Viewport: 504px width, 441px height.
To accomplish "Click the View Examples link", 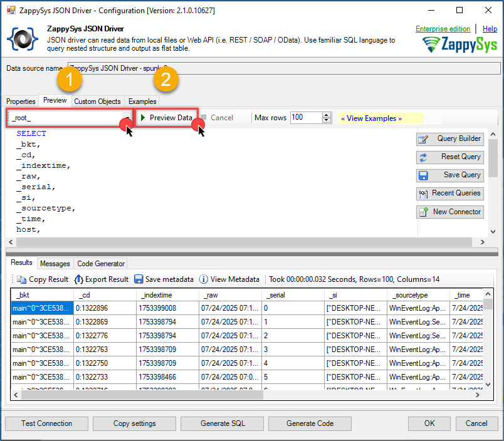I will pyautogui.click(x=371, y=118).
